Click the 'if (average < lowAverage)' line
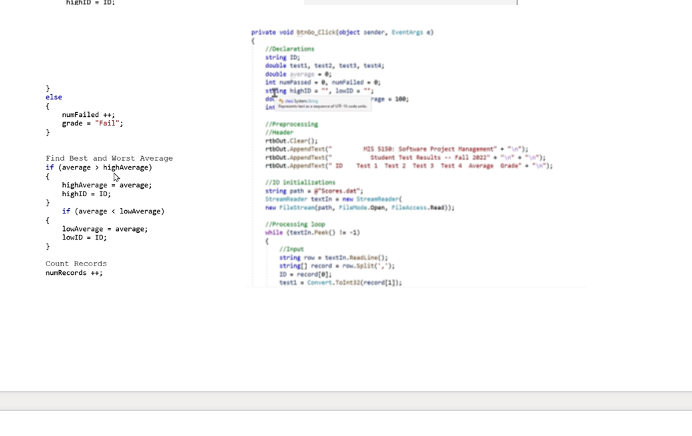Screen dimensions: 692x436 click(x=113, y=211)
